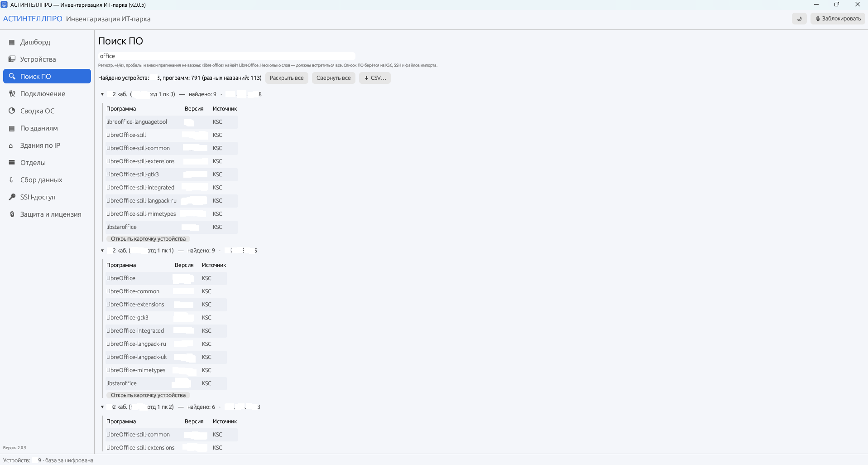This screenshot has width=868, height=465.
Task: Click АСТИНТЕЛЛПРО brand title
Action: (33, 19)
